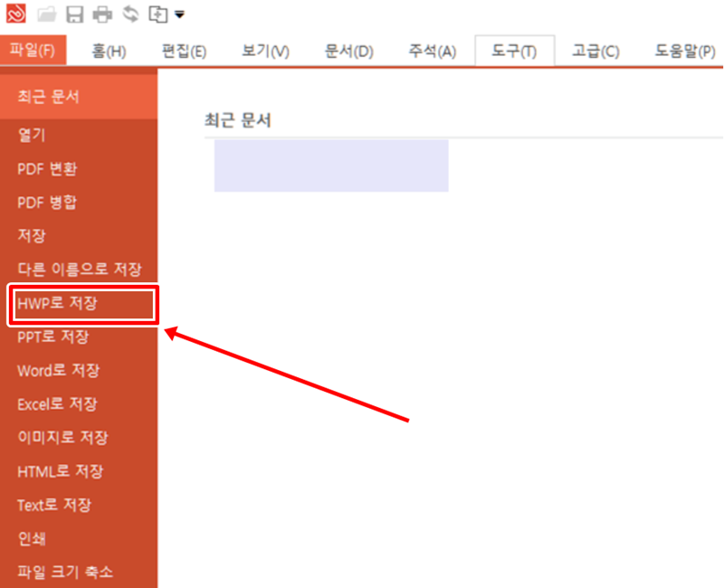This screenshot has height=588, width=724.
Task: Switch to the 보기(V) tab
Action: (x=265, y=51)
